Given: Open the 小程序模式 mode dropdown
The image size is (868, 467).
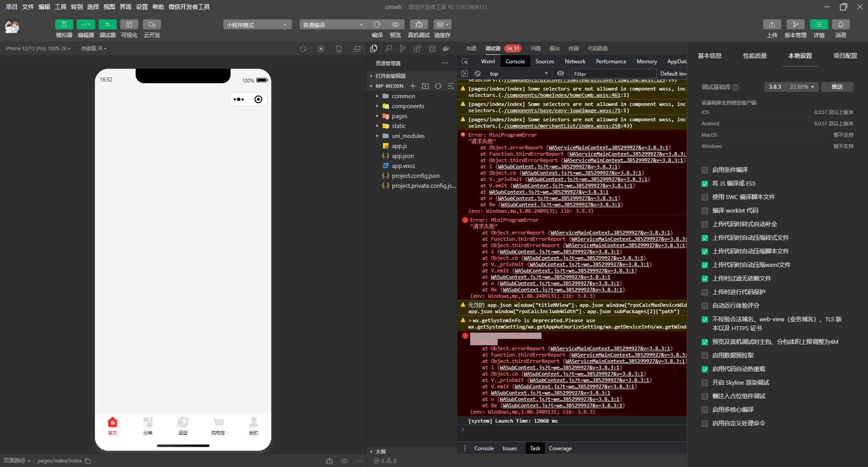Looking at the screenshot, I should click(x=257, y=24).
